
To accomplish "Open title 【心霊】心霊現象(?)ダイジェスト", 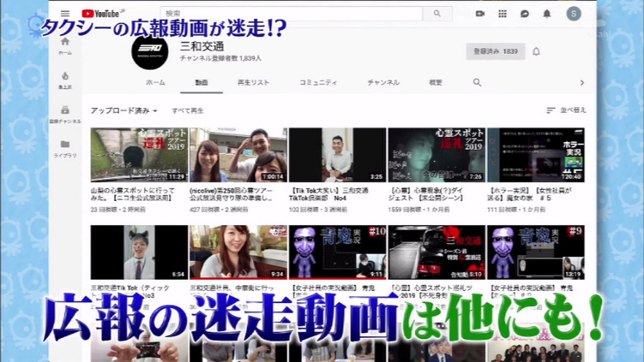I will pyautogui.click(x=426, y=194).
